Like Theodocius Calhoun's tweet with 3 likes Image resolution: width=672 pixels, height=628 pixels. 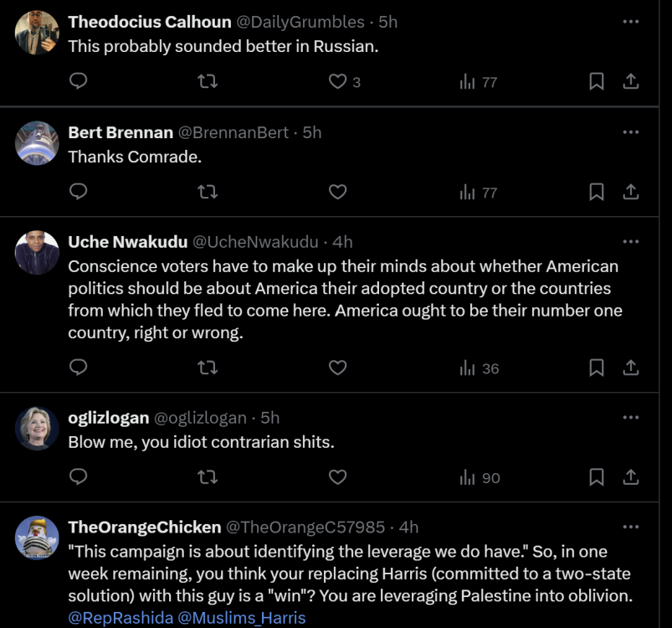(338, 81)
